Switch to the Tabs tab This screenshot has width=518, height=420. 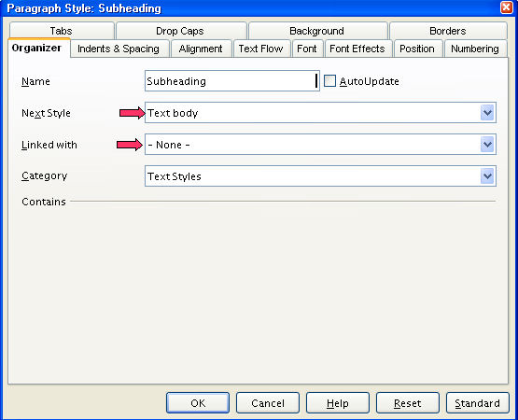pos(62,31)
